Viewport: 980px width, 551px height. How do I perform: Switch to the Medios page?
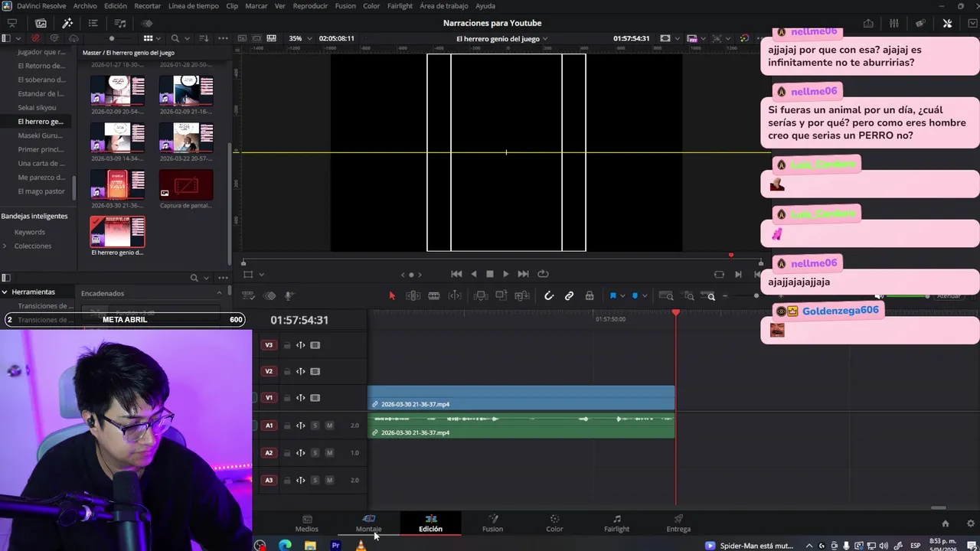[x=307, y=523]
